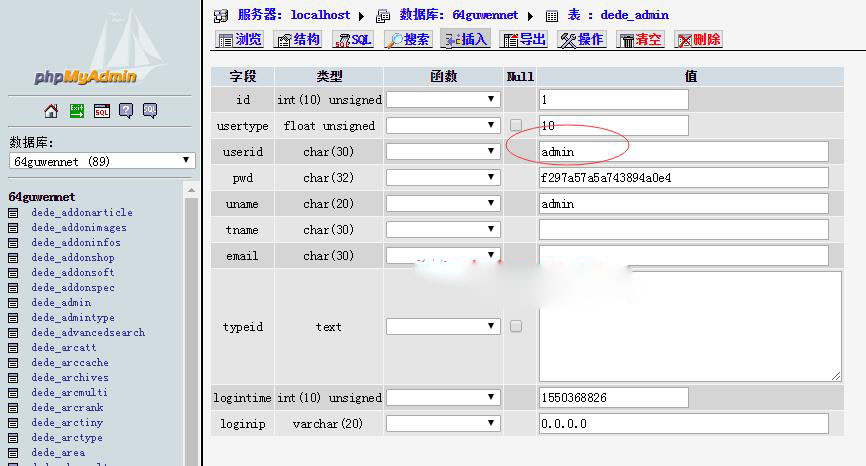This screenshot has width=866, height=466.
Task: Open function dropdown for uname field
Action: 443,203
